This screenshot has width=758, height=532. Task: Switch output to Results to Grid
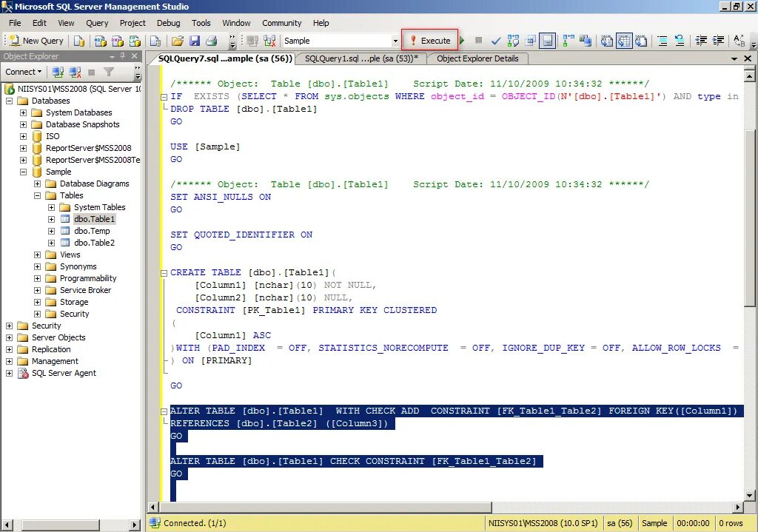pos(624,41)
